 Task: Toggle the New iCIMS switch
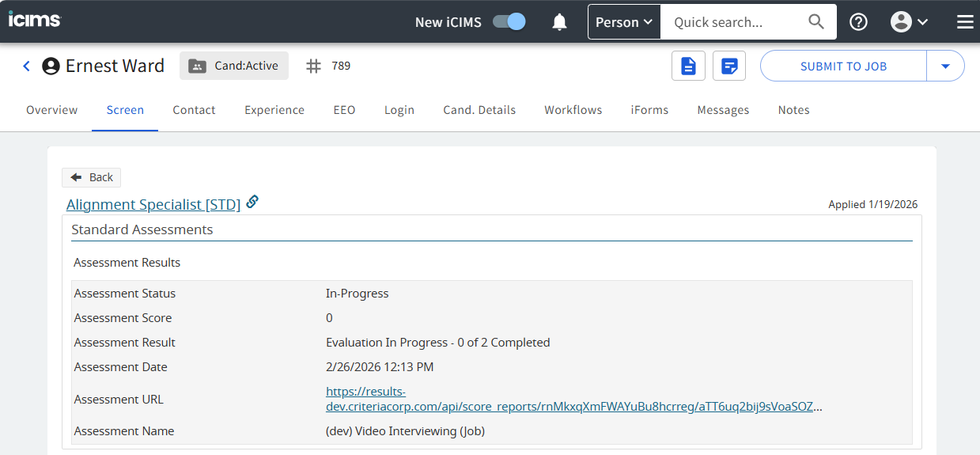tap(509, 21)
